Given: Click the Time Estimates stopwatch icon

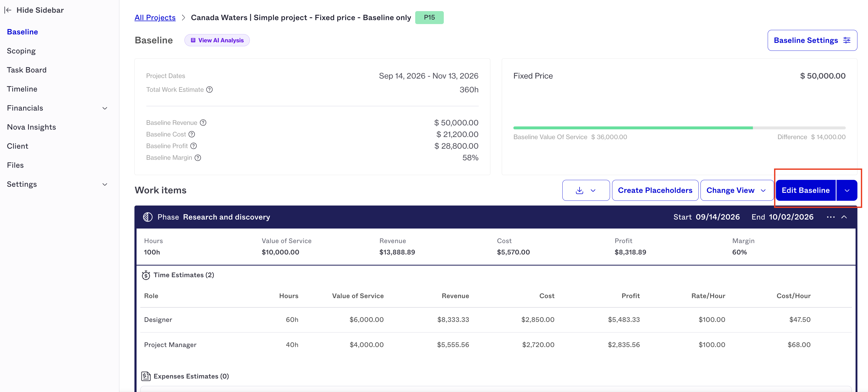Looking at the screenshot, I should tap(146, 275).
